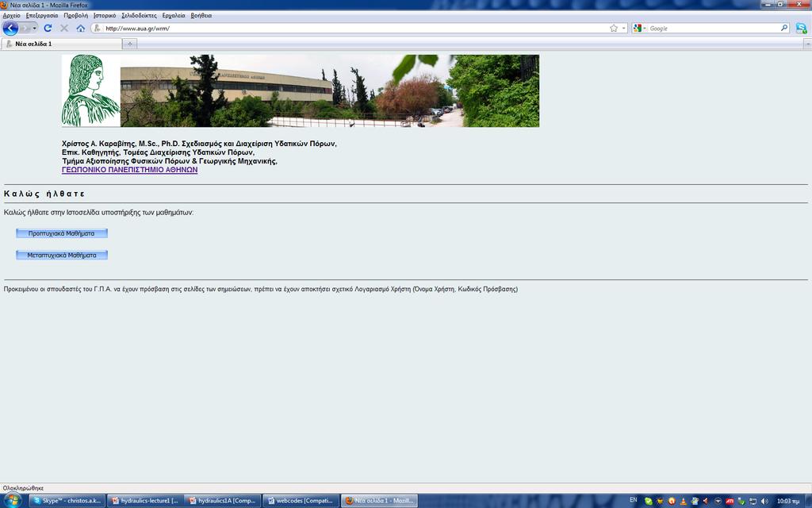Open the Σελιδοδείκτες menu

point(139,16)
